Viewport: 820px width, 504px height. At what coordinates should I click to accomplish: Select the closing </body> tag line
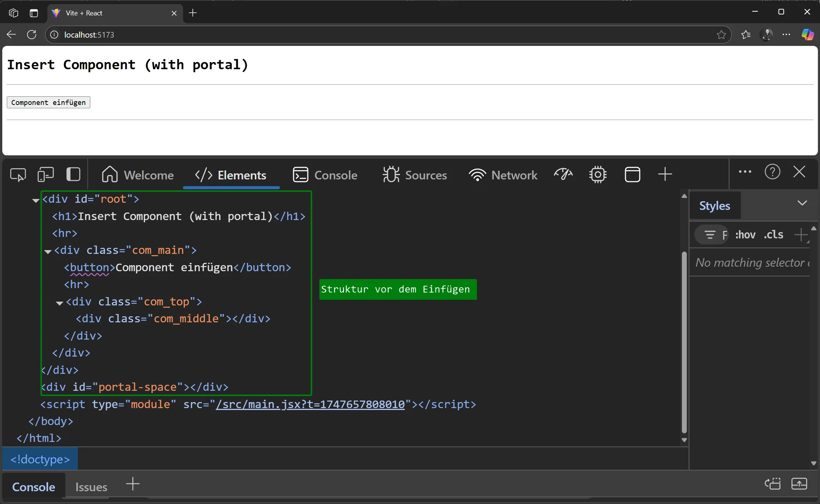[51, 421]
